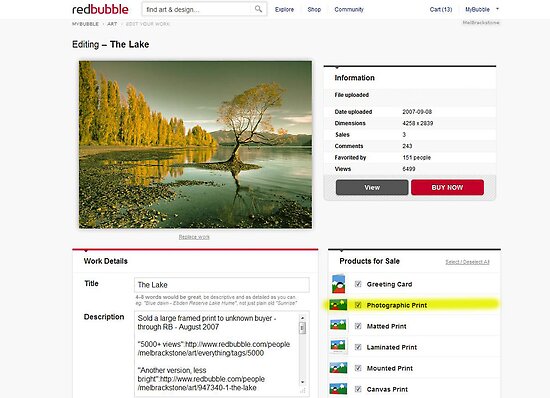The height and width of the screenshot is (398, 550).
Task: Click the description scrollbar up arrow
Action: click(302, 318)
